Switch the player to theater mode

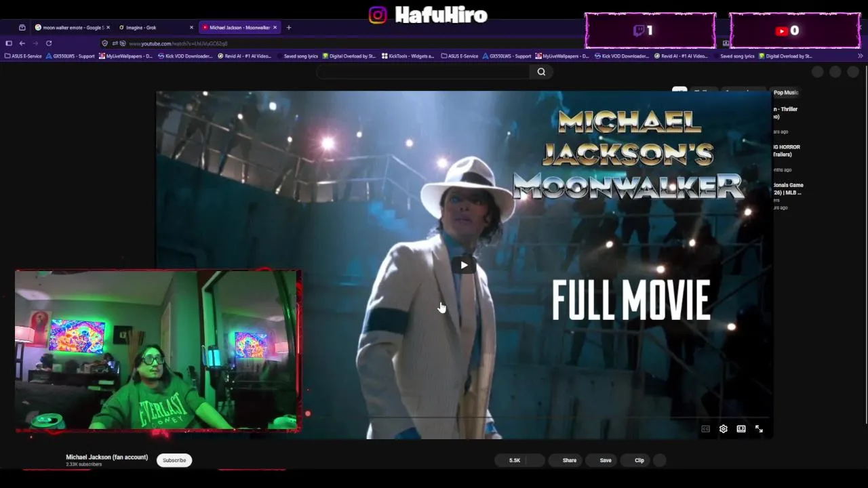point(741,429)
